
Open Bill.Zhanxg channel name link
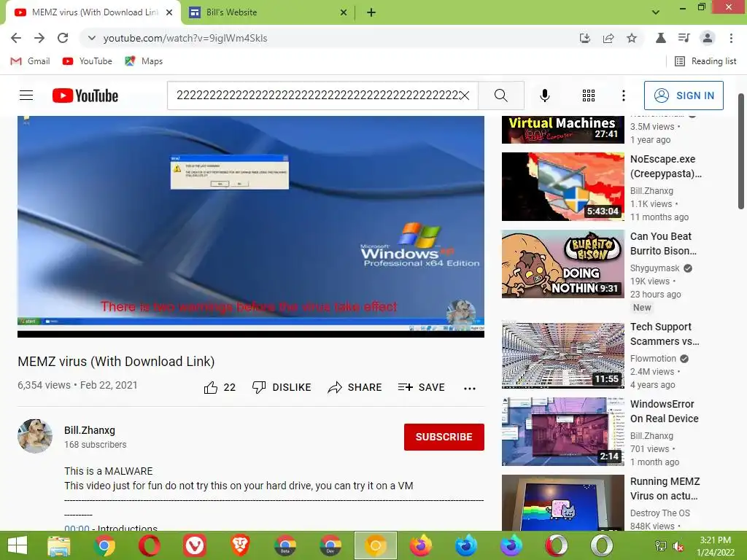point(90,430)
